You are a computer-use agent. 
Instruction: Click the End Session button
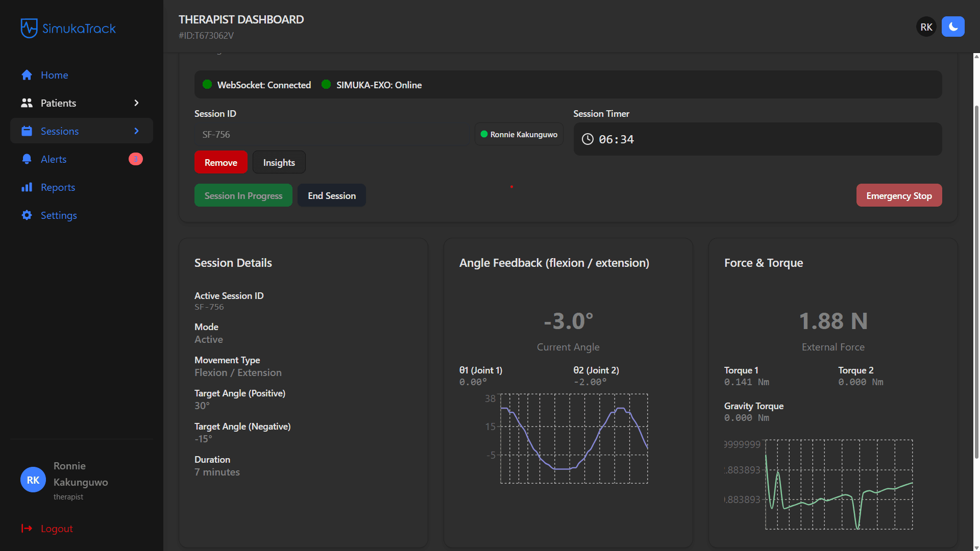331,195
